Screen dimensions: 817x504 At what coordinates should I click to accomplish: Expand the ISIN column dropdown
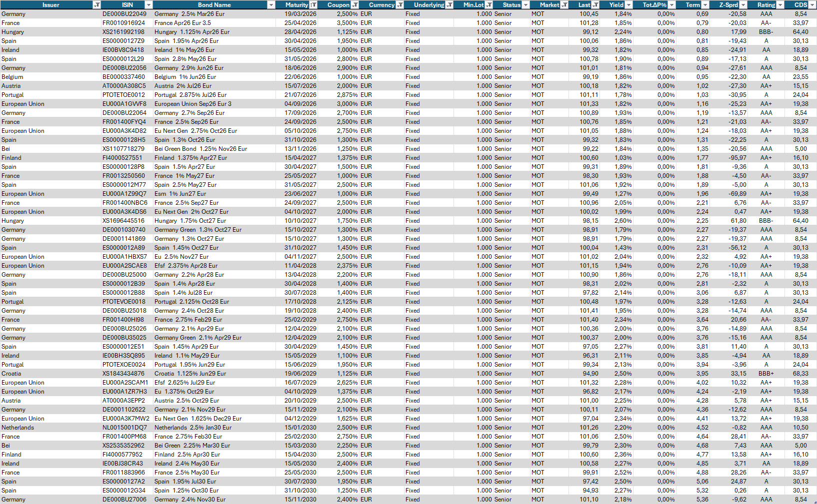tap(148, 5)
